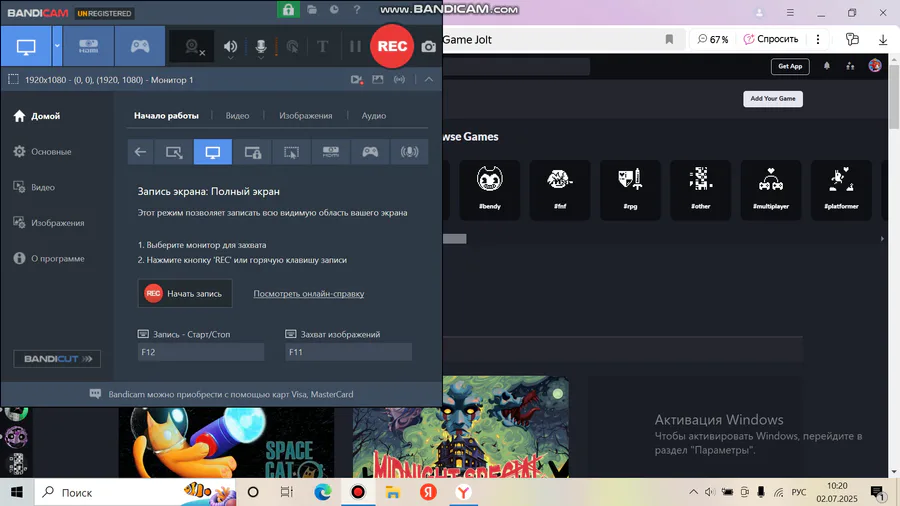Toggle mouse click effects icon
The width and height of the screenshot is (900, 506).
[292, 47]
